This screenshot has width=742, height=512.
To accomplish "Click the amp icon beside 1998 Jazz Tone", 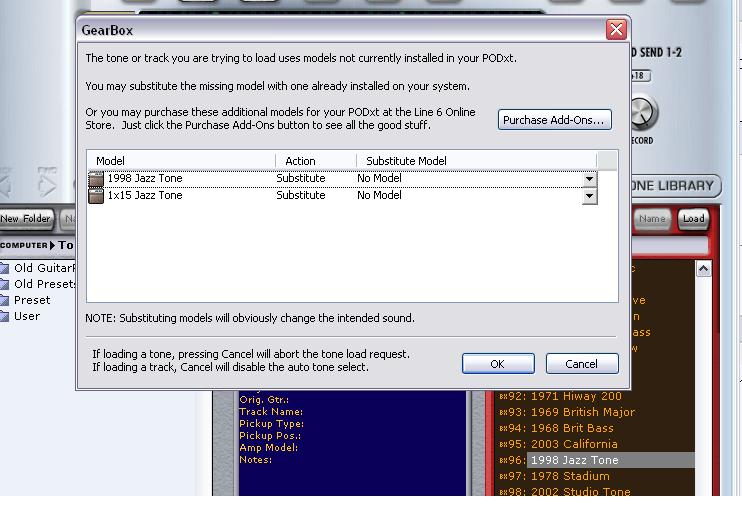I will click(x=96, y=179).
